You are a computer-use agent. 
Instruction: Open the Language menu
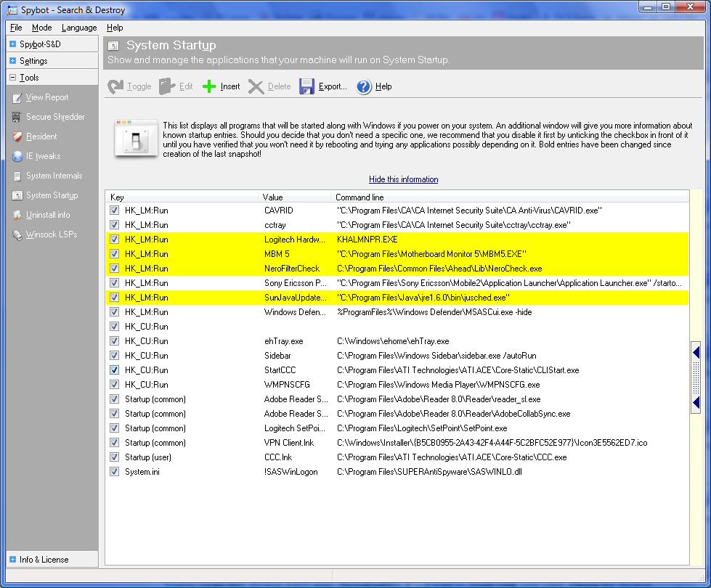point(79,27)
